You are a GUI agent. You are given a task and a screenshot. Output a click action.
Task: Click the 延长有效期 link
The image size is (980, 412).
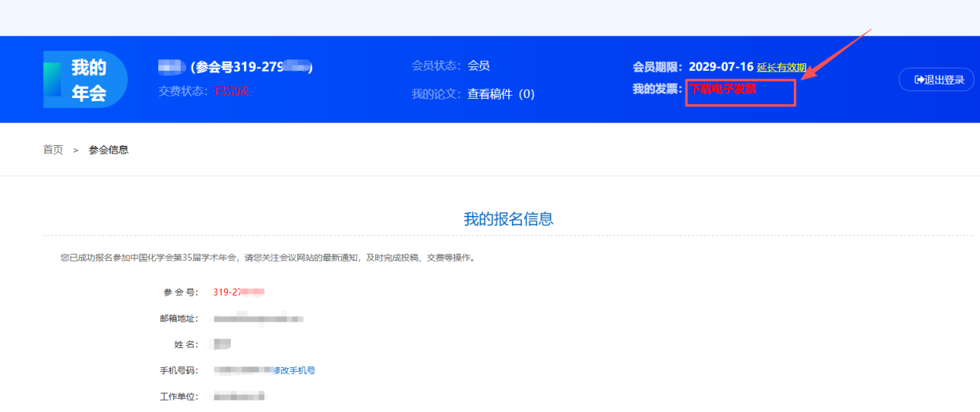[x=782, y=68]
